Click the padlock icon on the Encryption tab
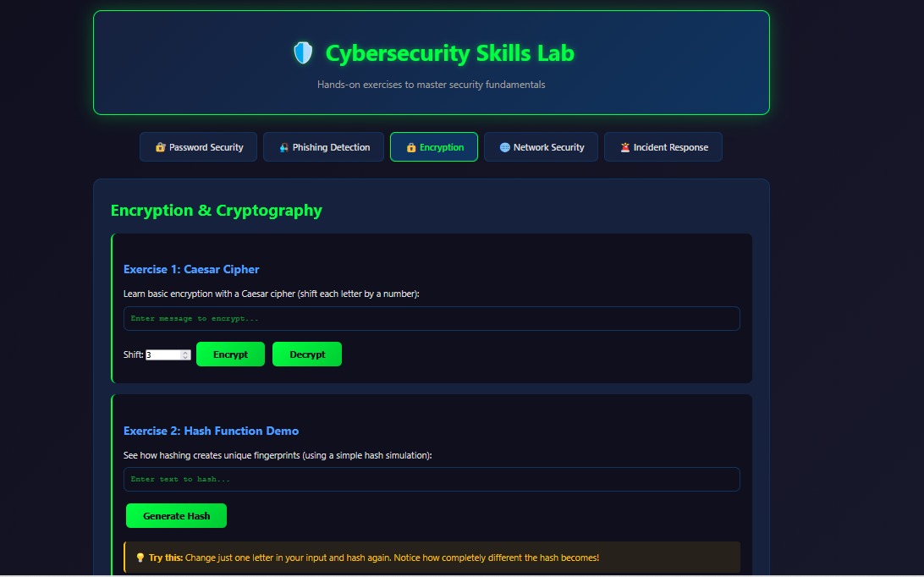The height and width of the screenshot is (577, 924). 411,147
